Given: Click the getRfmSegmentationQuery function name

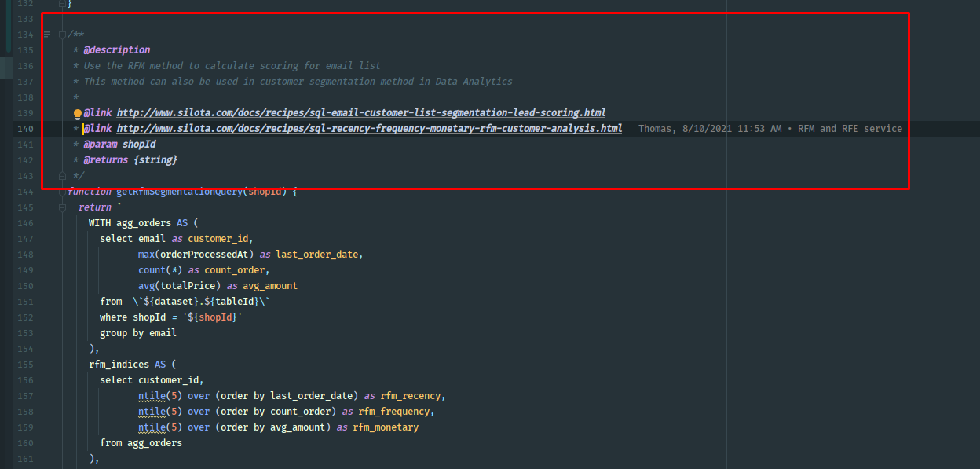Looking at the screenshot, I should (x=180, y=192).
